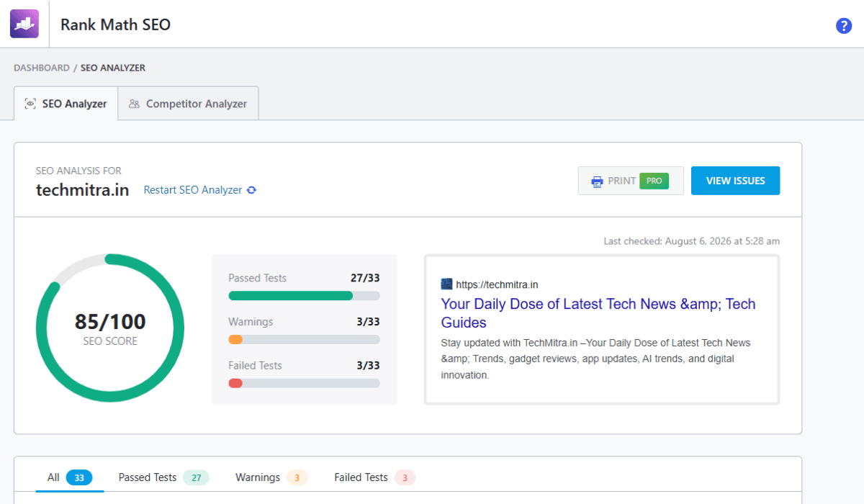Click the Print PRO button
Image resolution: width=864 pixels, height=504 pixels.
pyautogui.click(x=631, y=181)
